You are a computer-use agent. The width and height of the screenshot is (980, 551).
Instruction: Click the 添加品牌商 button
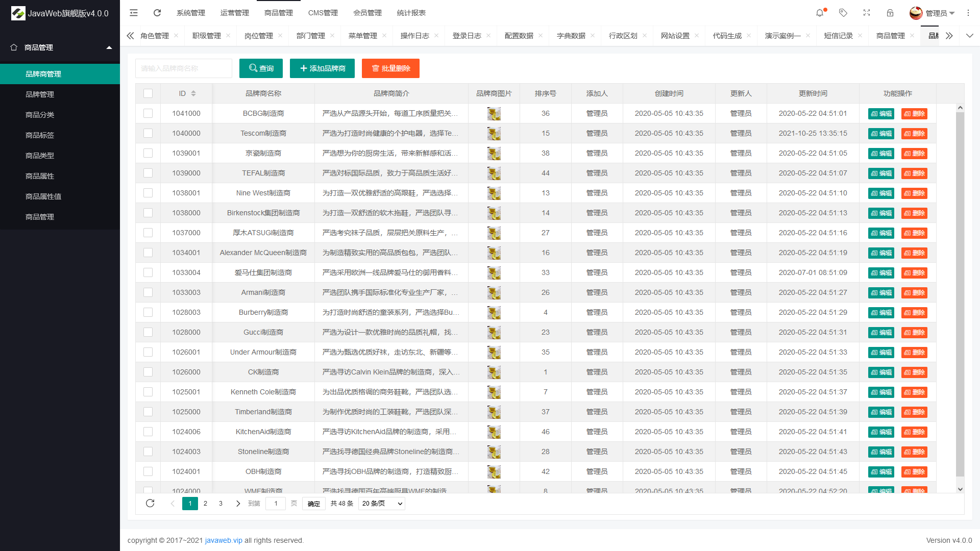click(322, 68)
